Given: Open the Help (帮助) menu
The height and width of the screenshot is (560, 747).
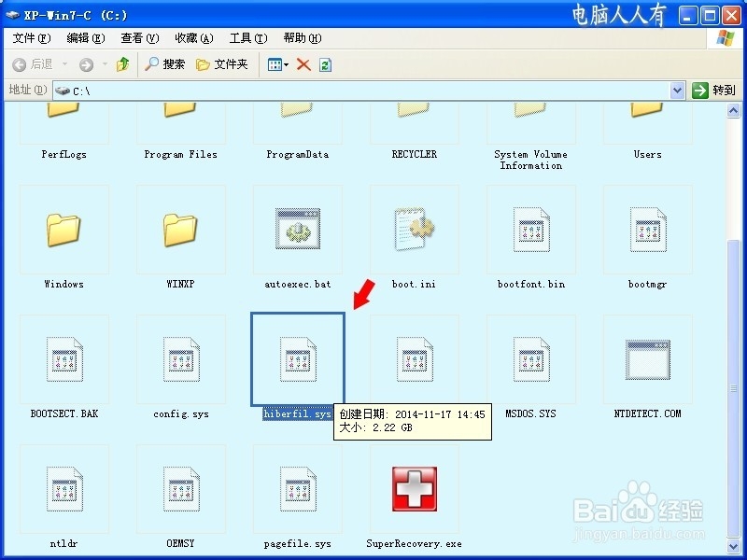Looking at the screenshot, I should click(303, 38).
